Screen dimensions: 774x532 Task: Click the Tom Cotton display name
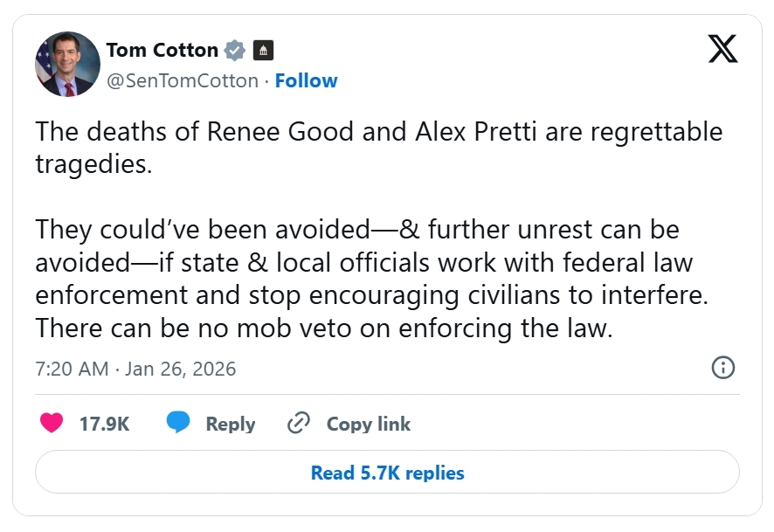pos(161,50)
